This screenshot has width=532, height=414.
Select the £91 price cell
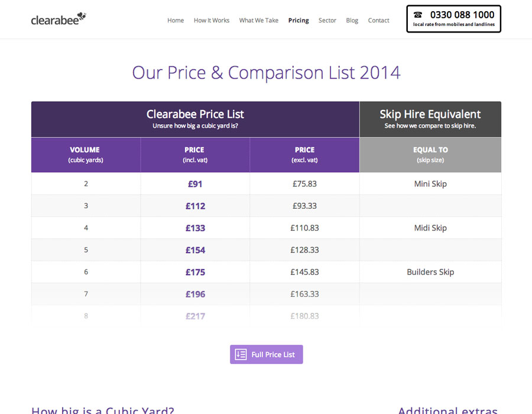pyautogui.click(x=195, y=184)
